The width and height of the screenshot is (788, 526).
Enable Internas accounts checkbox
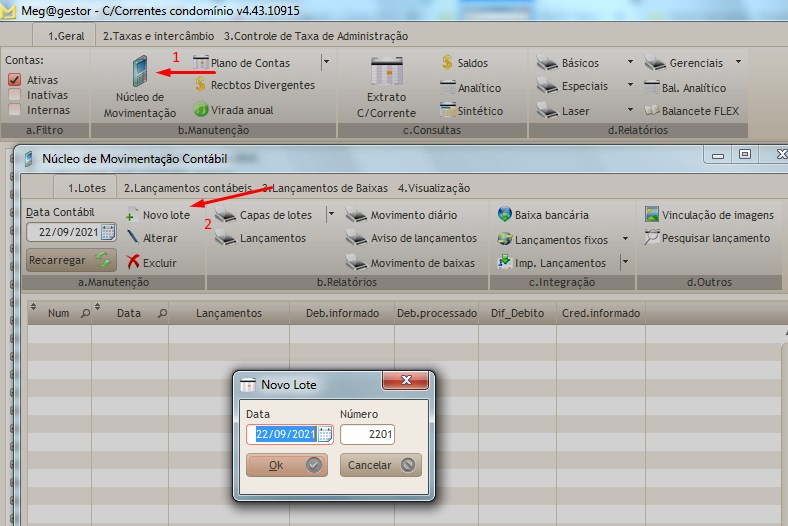[x=15, y=110]
